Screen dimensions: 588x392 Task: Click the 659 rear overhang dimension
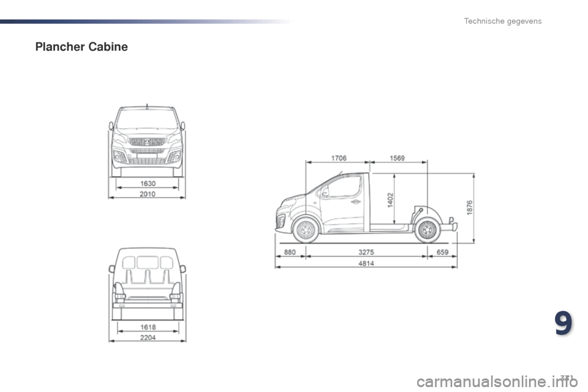[442, 252]
